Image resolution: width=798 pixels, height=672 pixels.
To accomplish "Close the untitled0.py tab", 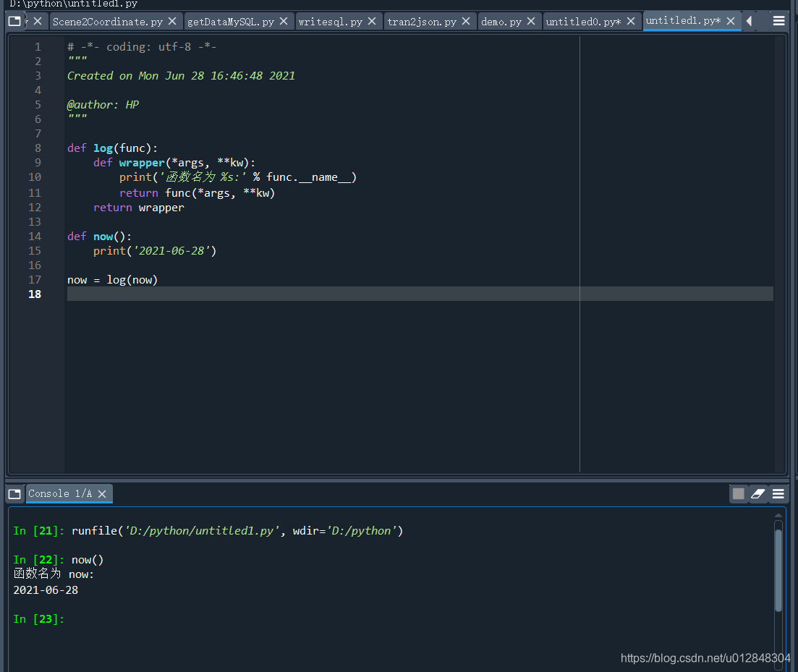I will [x=631, y=22].
